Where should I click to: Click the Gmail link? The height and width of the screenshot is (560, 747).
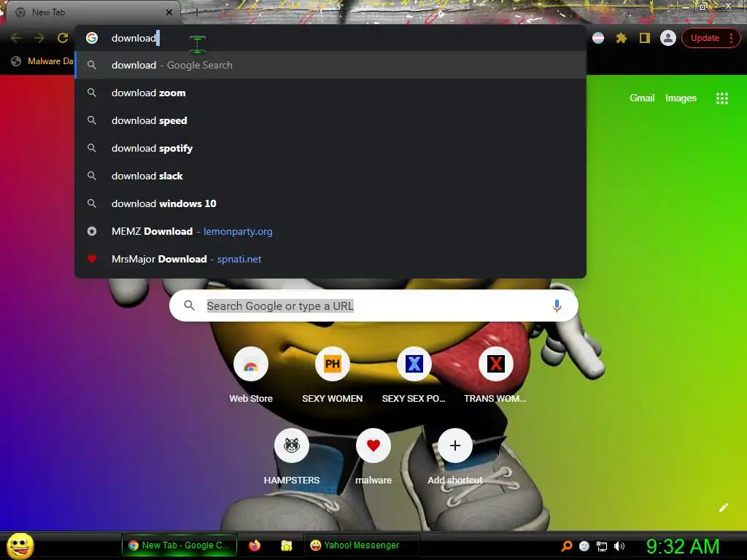pos(642,98)
